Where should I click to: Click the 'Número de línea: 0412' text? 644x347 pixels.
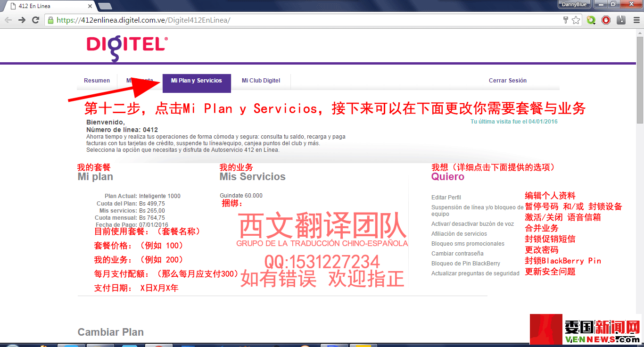[x=122, y=130]
